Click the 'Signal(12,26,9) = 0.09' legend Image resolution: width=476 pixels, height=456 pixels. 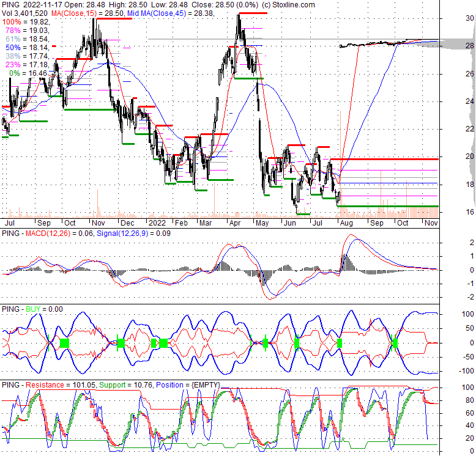pyautogui.click(x=133, y=233)
